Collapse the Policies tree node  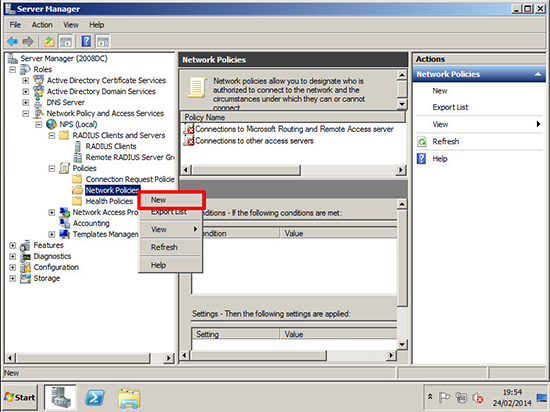click(52, 168)
